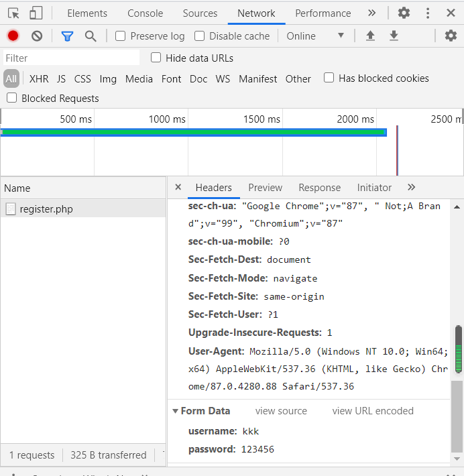This screenshot has height=476, width=464.
Task: Switch to the Console tab
Action: [x=145, y=13]
